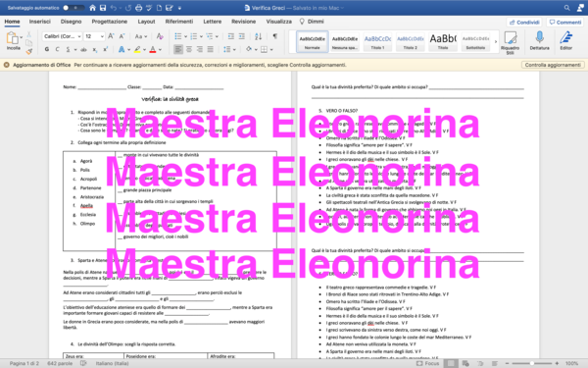
Task: Show paragraph marks pilcrow icon
Action: pos(274,36)
